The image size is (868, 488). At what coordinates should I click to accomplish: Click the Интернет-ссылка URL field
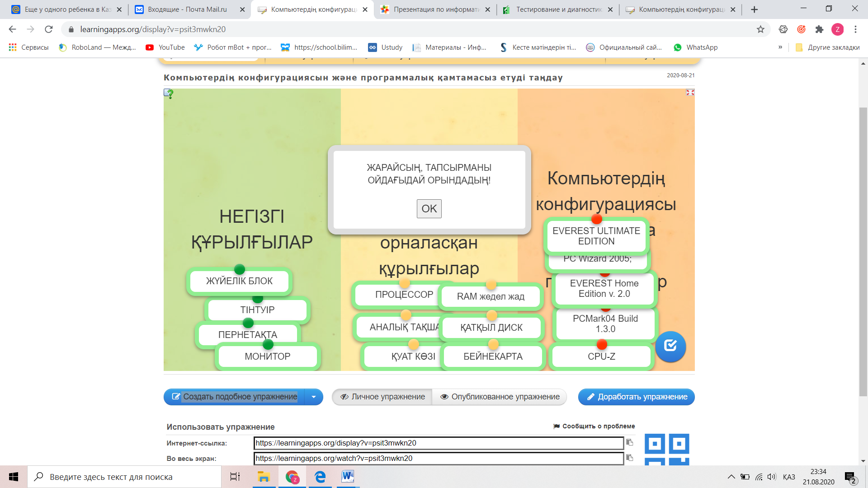pos(439,443)
